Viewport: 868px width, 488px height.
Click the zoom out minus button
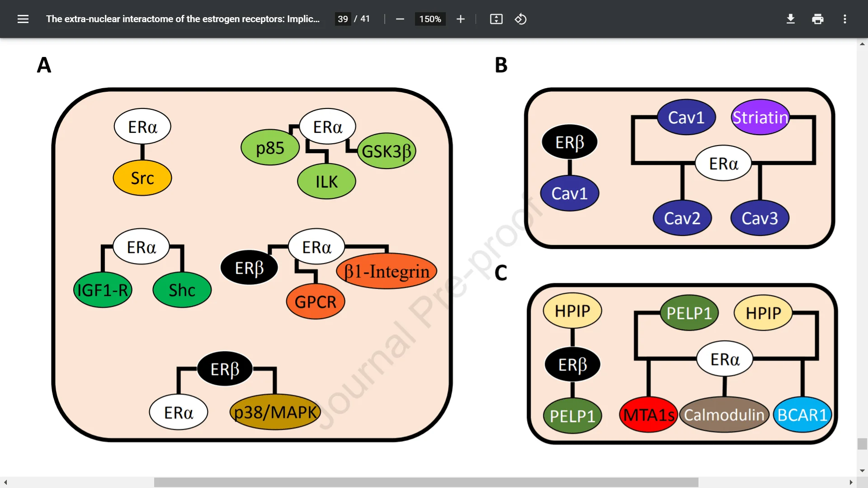tap(400, 19)
